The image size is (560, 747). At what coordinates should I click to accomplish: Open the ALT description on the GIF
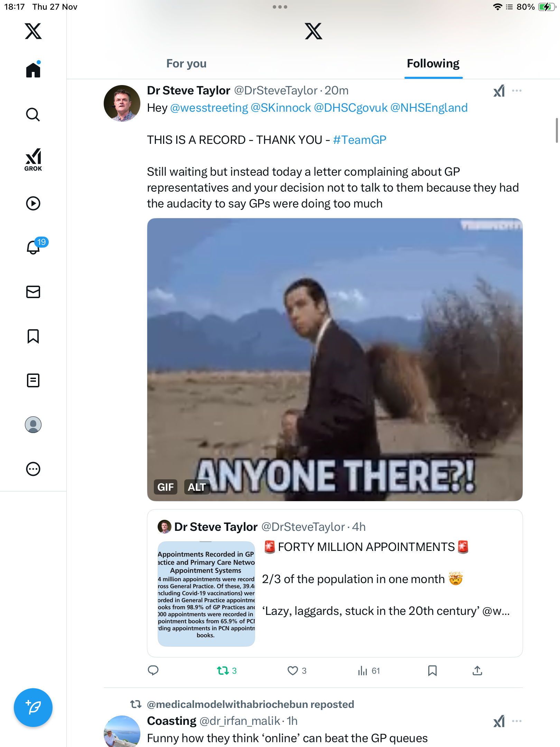[197, 487]
